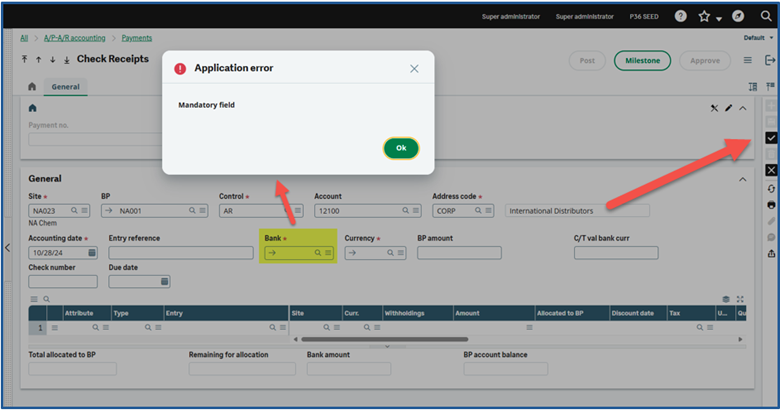Open the Accounting date calendar picker

point(92,253)
